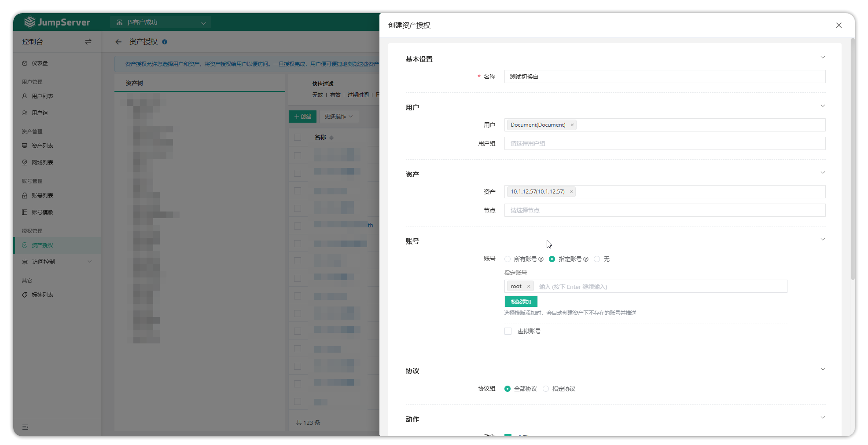Select the 无 account radio option

click(x=597, y=259)
